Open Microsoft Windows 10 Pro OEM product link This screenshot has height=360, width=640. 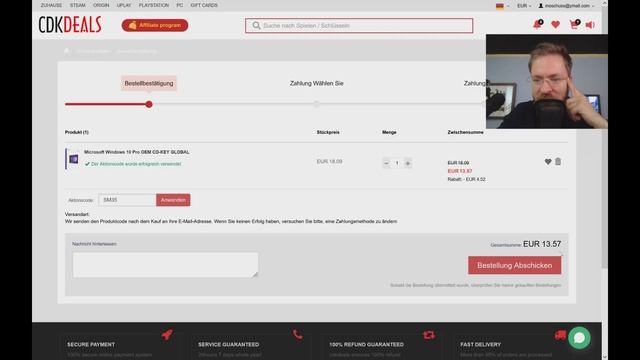point(137,152)
